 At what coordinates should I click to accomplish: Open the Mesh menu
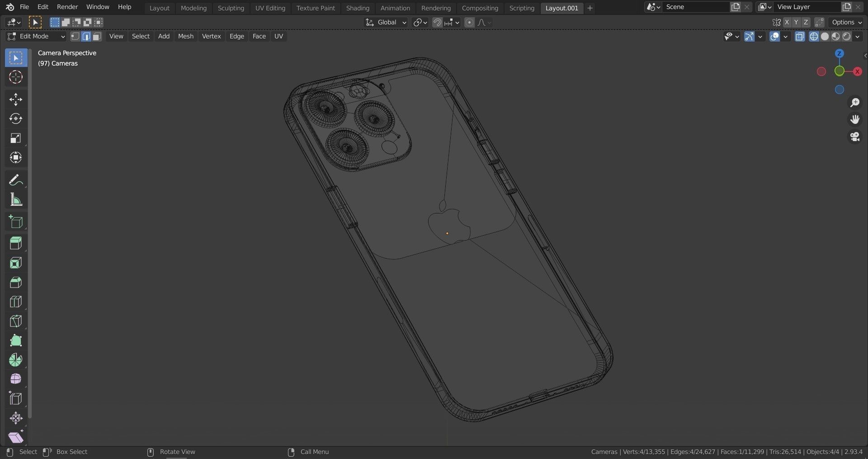click(x=185, y=36)
